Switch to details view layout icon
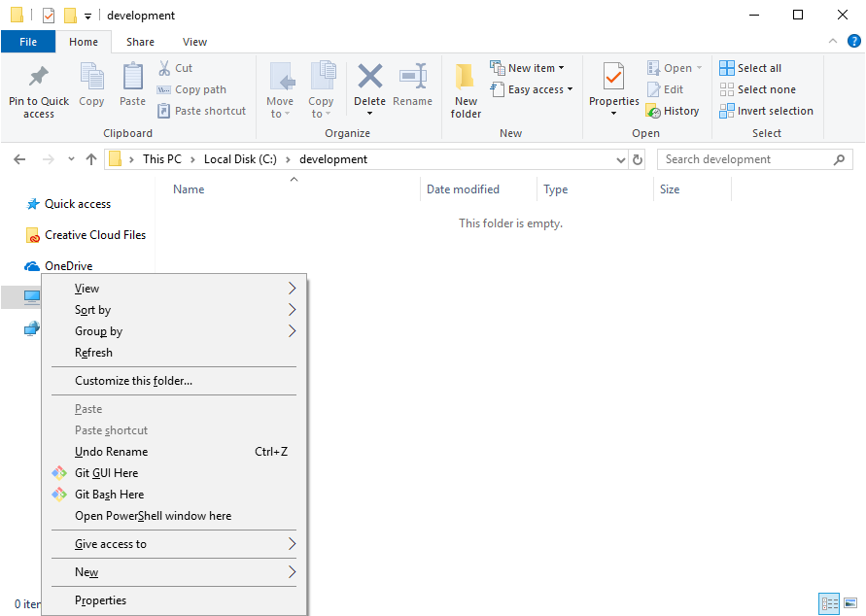This screenshot has width=866, height=616. [829, 603]
